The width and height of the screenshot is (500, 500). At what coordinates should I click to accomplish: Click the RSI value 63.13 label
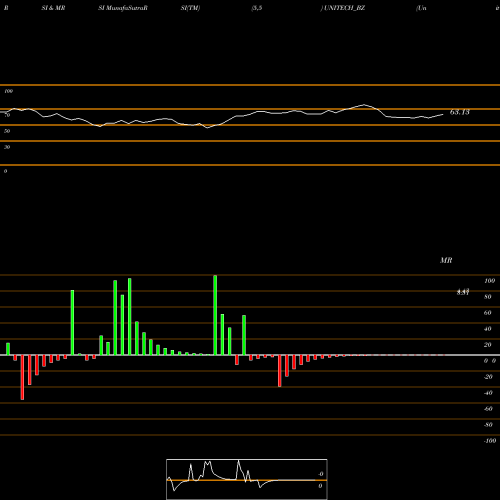point(460,112)
